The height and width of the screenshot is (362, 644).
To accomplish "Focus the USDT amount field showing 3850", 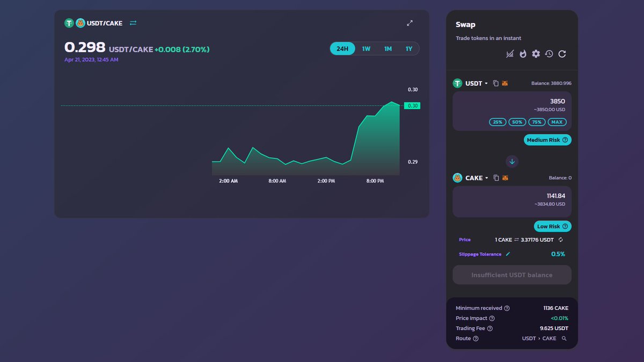I will pos(512,111).
